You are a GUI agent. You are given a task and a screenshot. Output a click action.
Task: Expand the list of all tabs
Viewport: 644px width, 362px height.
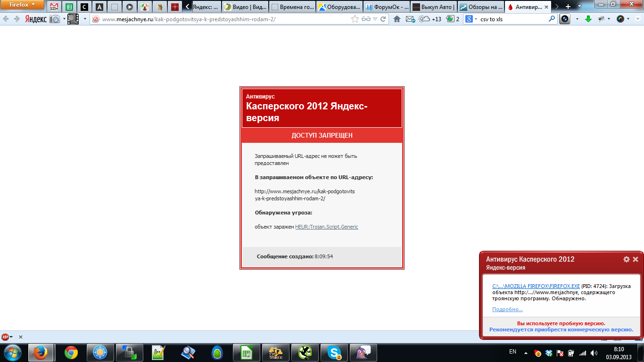click(x=580, y=7)
